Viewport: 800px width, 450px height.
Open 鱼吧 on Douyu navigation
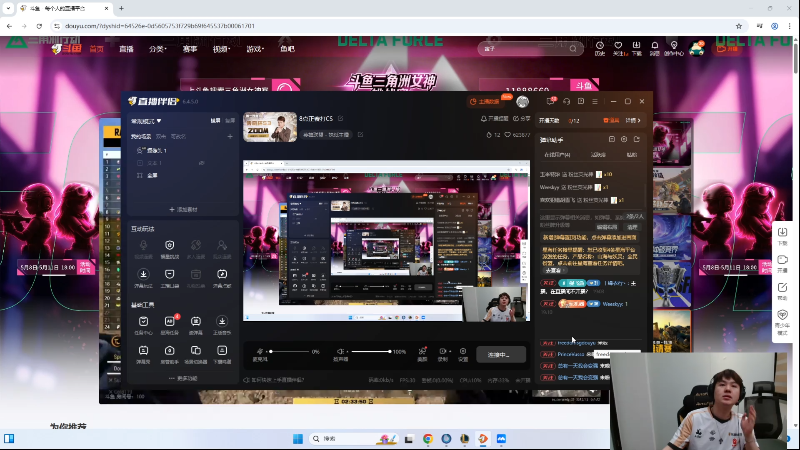287,49
